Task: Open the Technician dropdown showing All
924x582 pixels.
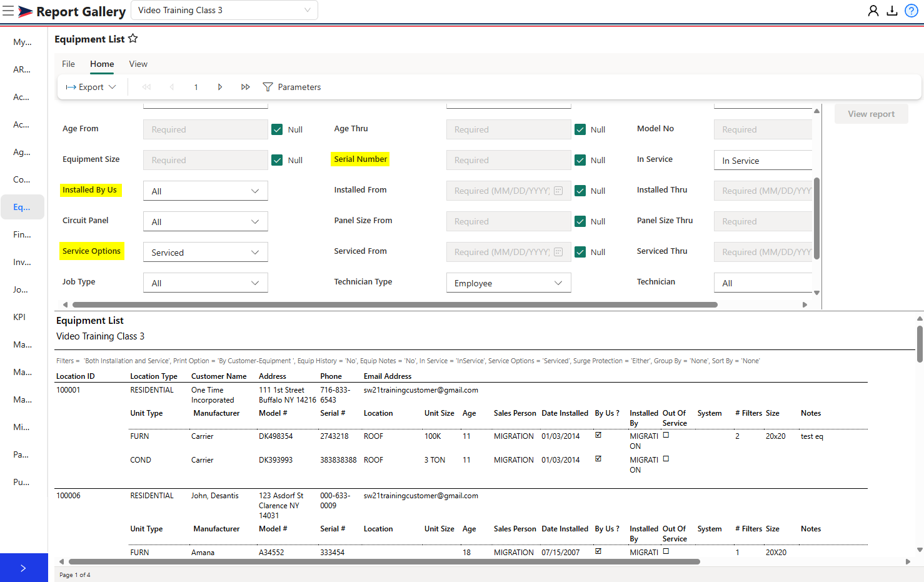Action: tap(763, 283)
